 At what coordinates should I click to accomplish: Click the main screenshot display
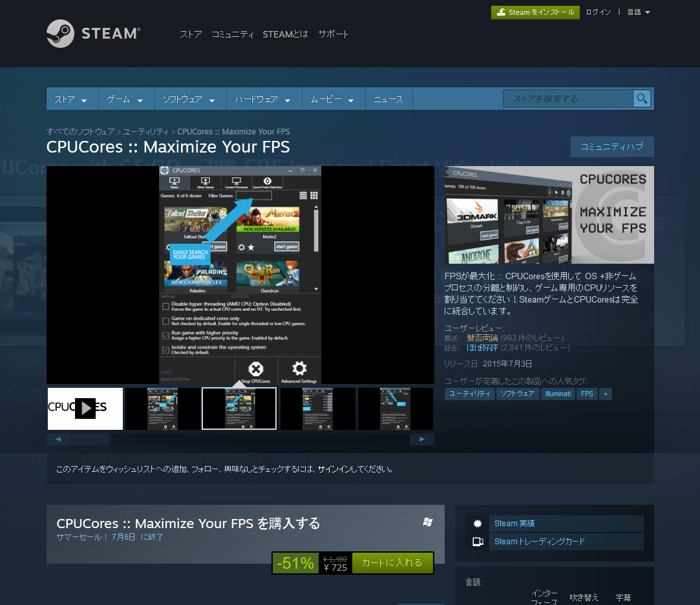[x=240, y=275]
